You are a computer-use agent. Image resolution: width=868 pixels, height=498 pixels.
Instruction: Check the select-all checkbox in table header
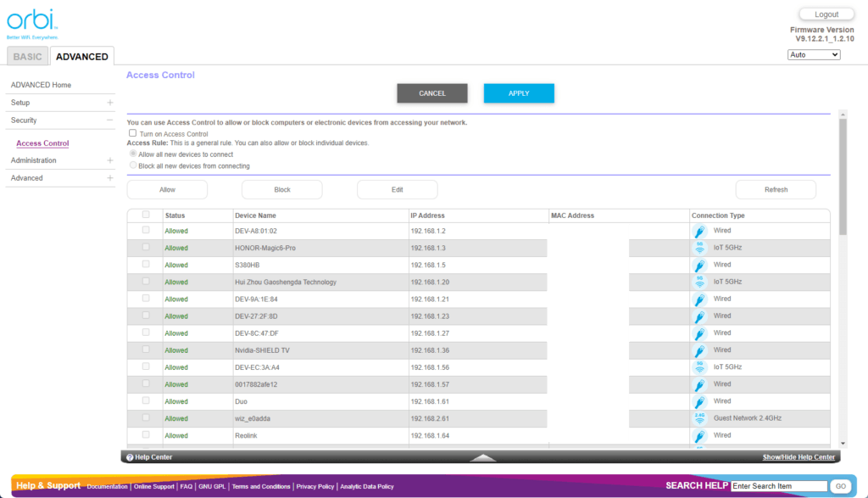[x=146, y=215]
